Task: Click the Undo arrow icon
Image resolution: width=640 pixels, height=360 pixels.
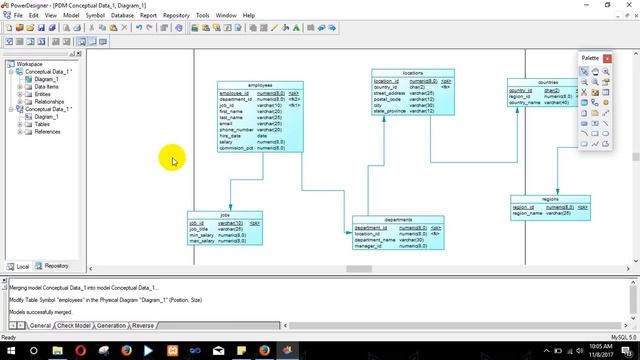Action: point(139,28)
